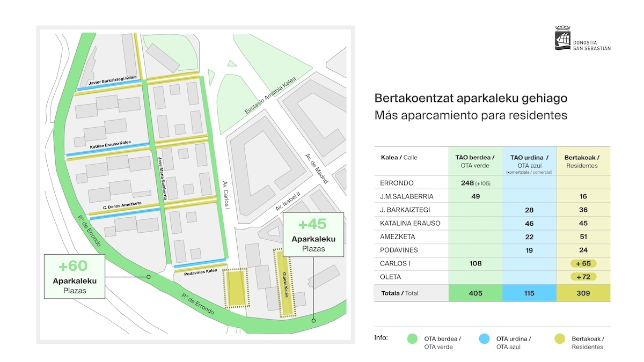Click the Más aparcamiento para residentes heading
This screenshot has height=362, width=644.
[471, 115]
